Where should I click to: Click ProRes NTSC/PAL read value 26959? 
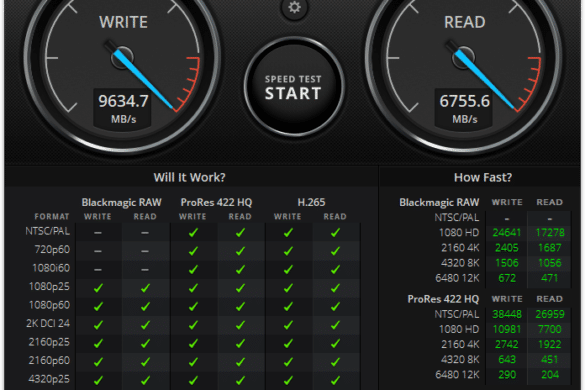point(550,314)
